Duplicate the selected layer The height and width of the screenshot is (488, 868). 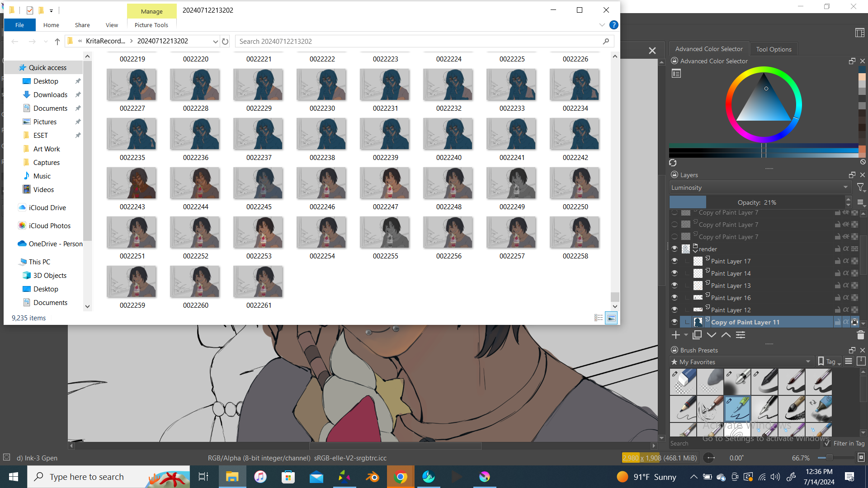(697, 335)
